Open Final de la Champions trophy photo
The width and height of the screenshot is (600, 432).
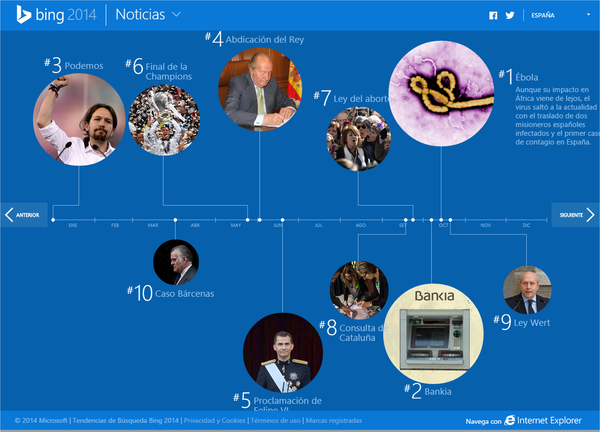point(164,120)
